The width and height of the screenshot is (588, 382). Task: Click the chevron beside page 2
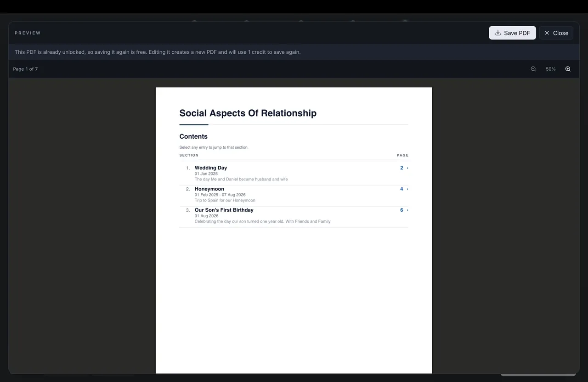click(x=407, y=168)
